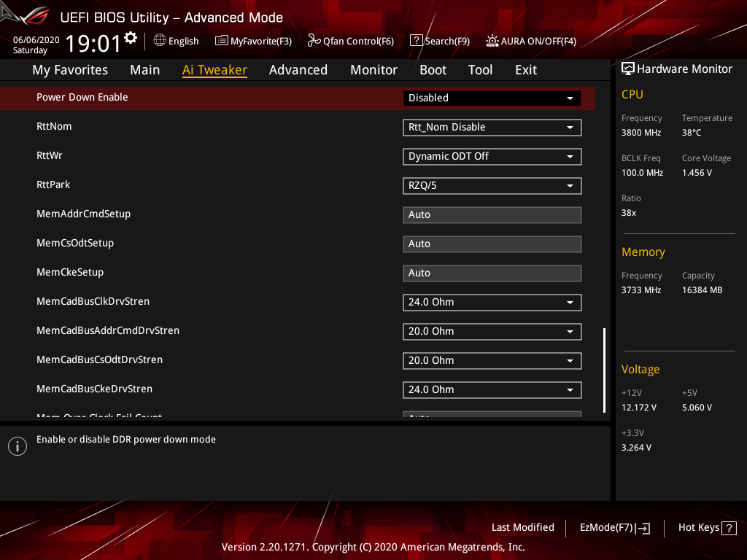Select MemCadBusCsOdtDrvStren label
The height and width of the screenshot is (560, 747).
99,359
